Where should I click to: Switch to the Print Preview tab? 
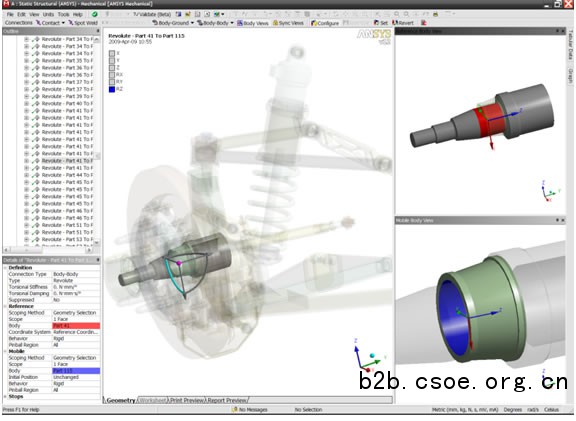coord(187,400)
